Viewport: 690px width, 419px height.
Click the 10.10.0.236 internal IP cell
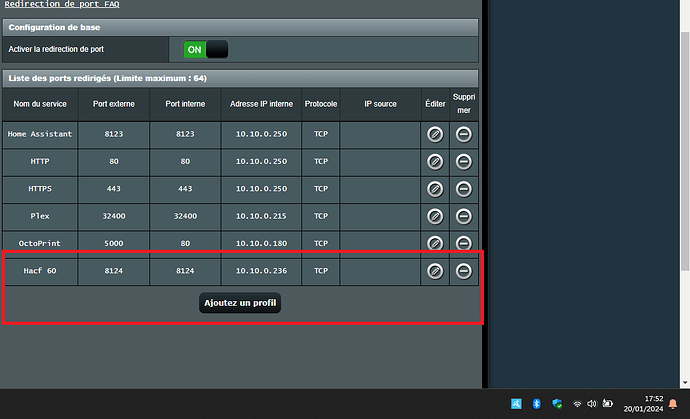(261, 271)
